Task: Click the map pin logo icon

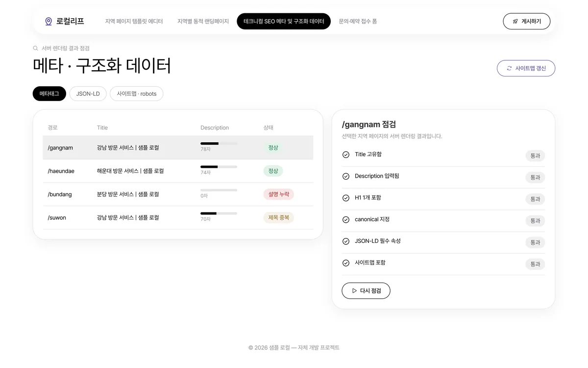Action: [49, 22]
